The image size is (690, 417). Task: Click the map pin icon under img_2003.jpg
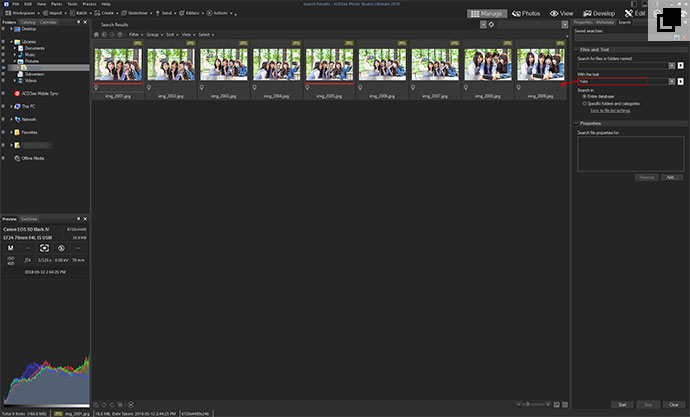pyautogui.click(x=202, y=88)
